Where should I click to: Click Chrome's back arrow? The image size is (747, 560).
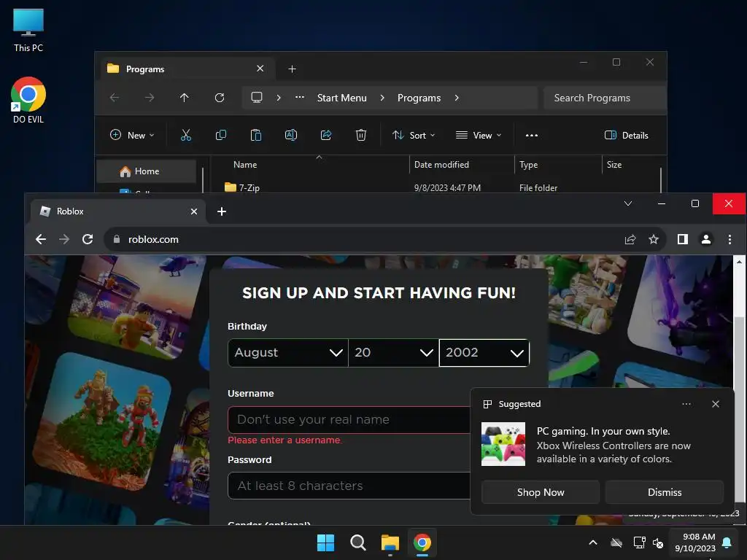pyautogui.click(x=41, y=239)
